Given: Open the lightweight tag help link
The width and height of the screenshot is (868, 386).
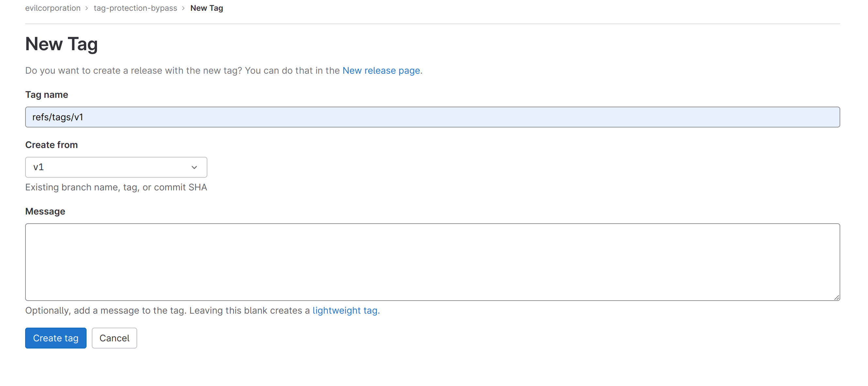Looking at the screenshot, I should (346, 310).
